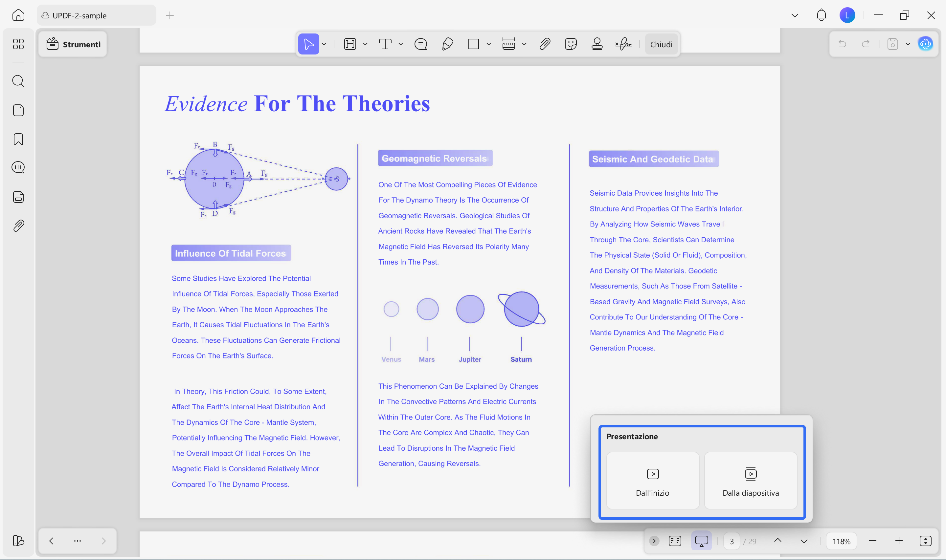The width and height of the screenshot is (946, 560).
Task: Open a new tab with plus
Action: (x=170, y=15)
